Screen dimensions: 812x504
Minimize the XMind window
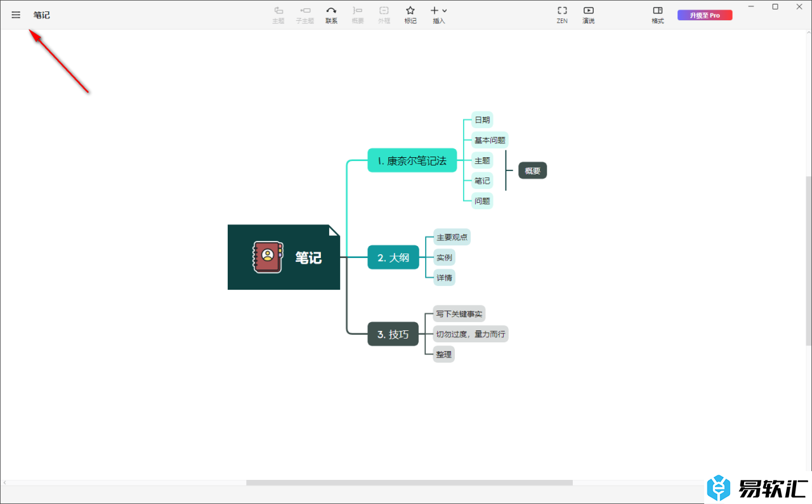coord(751,6)
